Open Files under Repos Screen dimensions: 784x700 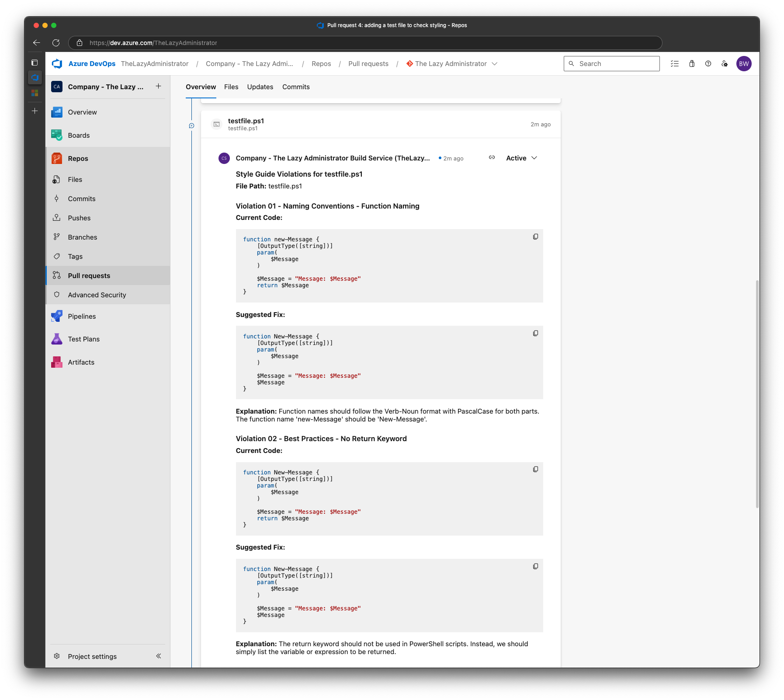coord(108,180)
